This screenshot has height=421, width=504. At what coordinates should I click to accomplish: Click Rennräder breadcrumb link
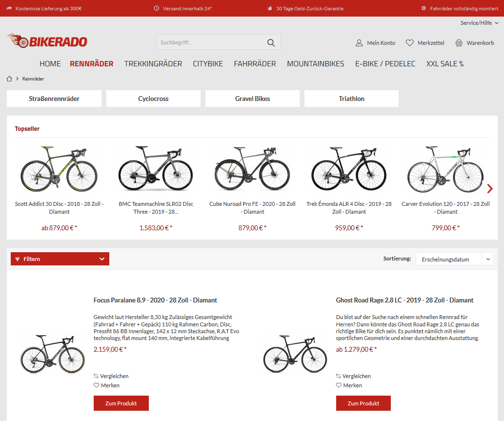coord(33,79)
